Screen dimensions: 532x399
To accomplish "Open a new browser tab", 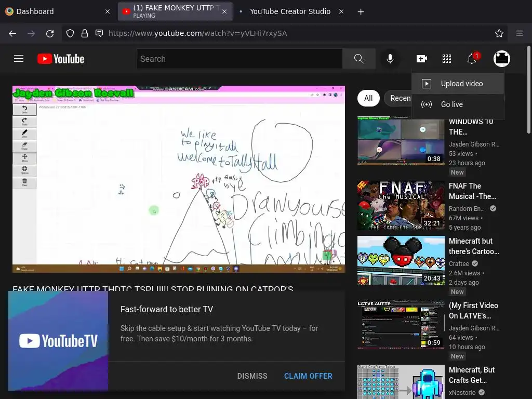I will tap(361, 12).
